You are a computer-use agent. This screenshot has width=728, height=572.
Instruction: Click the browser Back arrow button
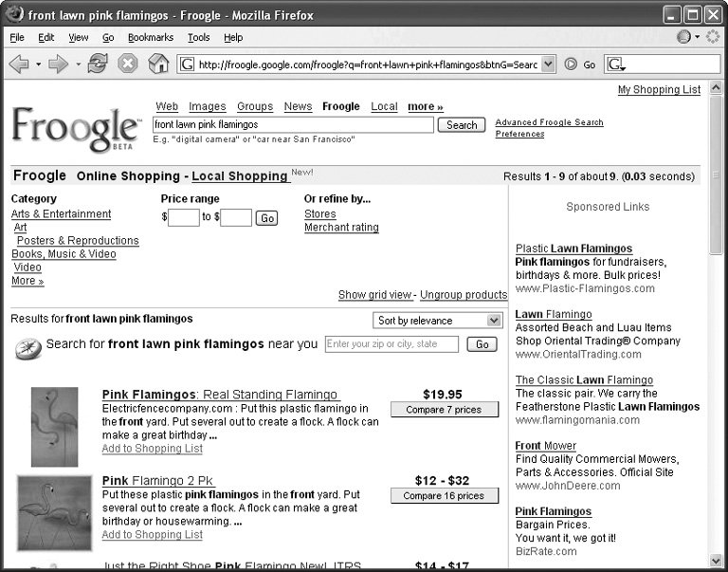coord(18,65)
